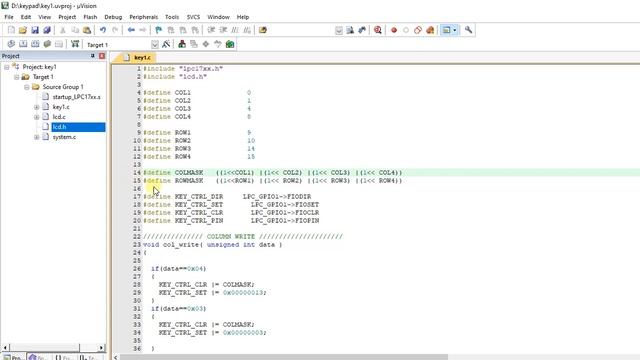Open the View menu

(x=44, y=17)
